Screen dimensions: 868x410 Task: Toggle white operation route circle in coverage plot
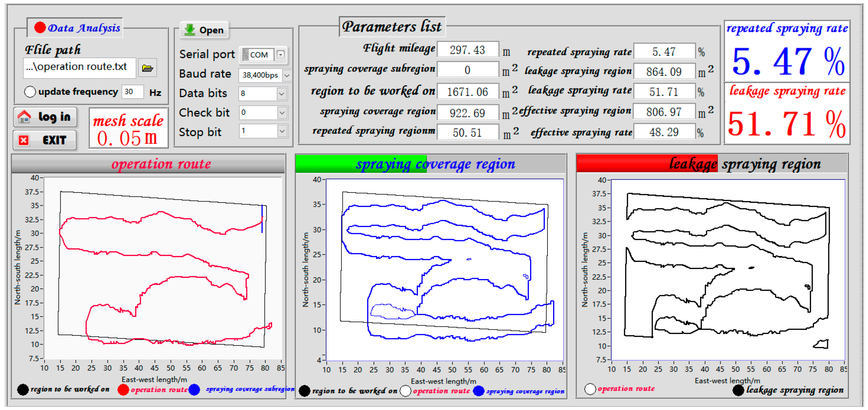coord(405,391)
